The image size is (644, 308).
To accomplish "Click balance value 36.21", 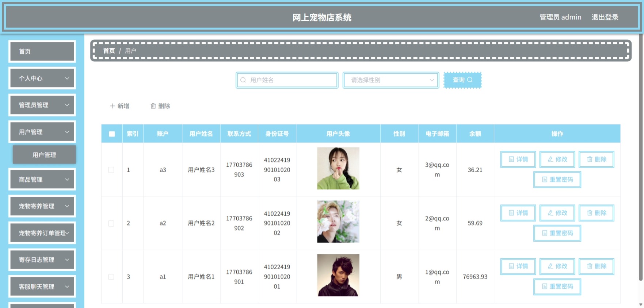I will pyautogui.click(x=475, y=170).
